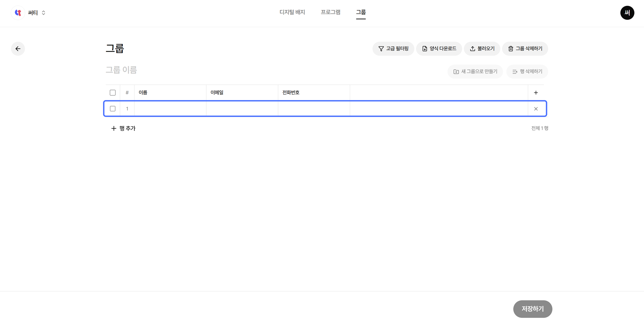
Task: Switch to the 디지털 배지 tab
Action: point(292,12)
